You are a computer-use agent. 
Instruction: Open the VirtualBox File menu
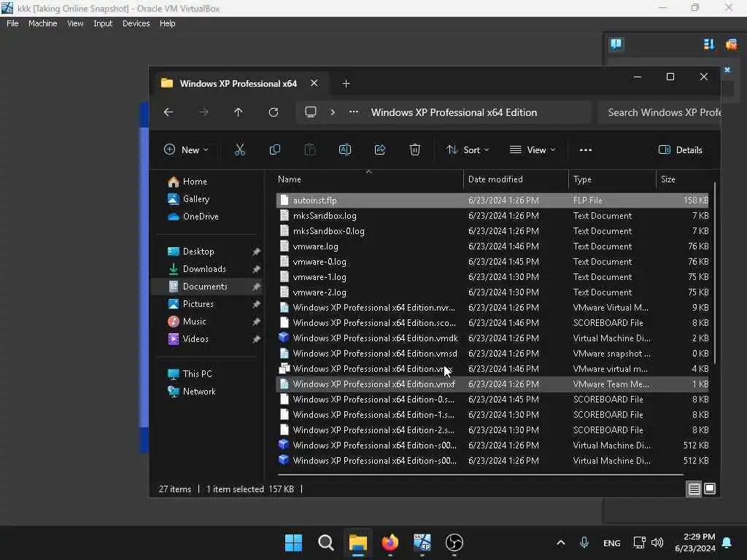(12, 23)
